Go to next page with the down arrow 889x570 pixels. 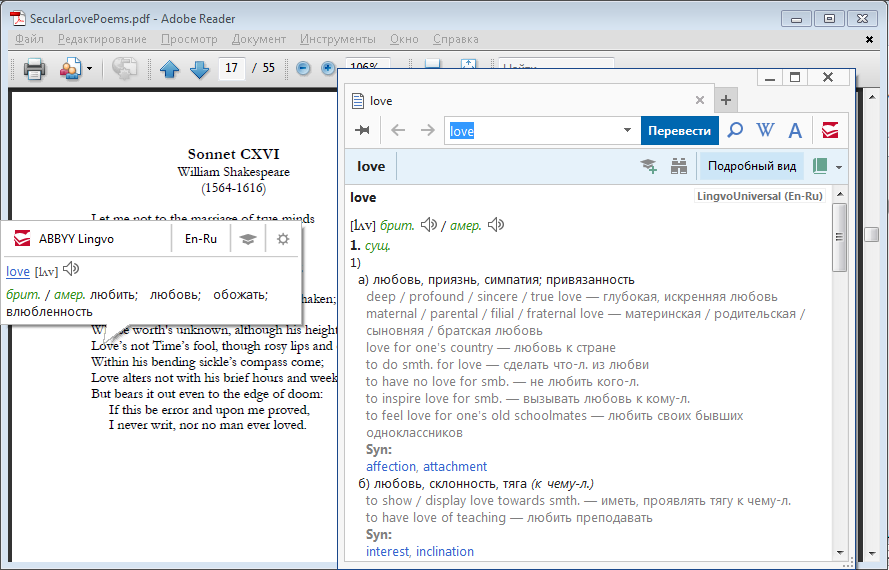click(198, 69)
